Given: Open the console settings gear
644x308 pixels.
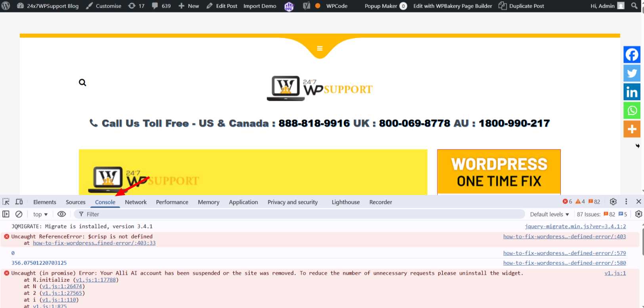Looking at the screenshot, I should click(x=638, y=214).
